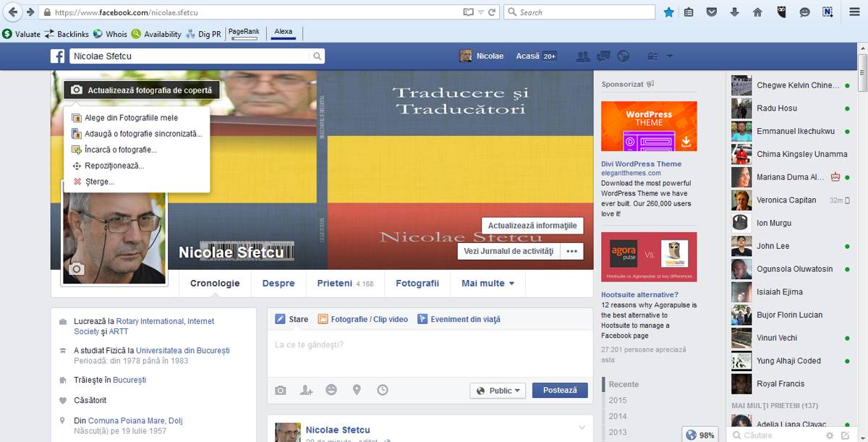This screenshot has height=442, width=868.
Task: Add a feeling with the smiley icon
Action: pos(331,390)
